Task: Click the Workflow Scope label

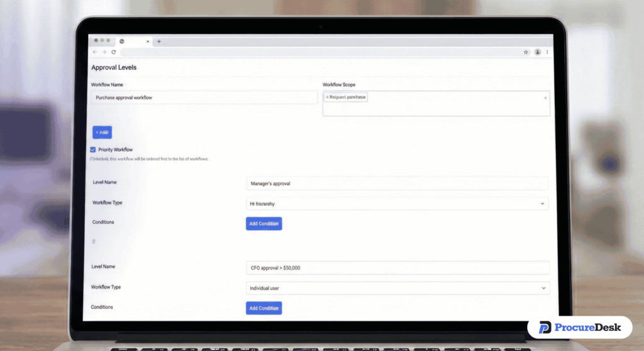Action: coord(339,85)
